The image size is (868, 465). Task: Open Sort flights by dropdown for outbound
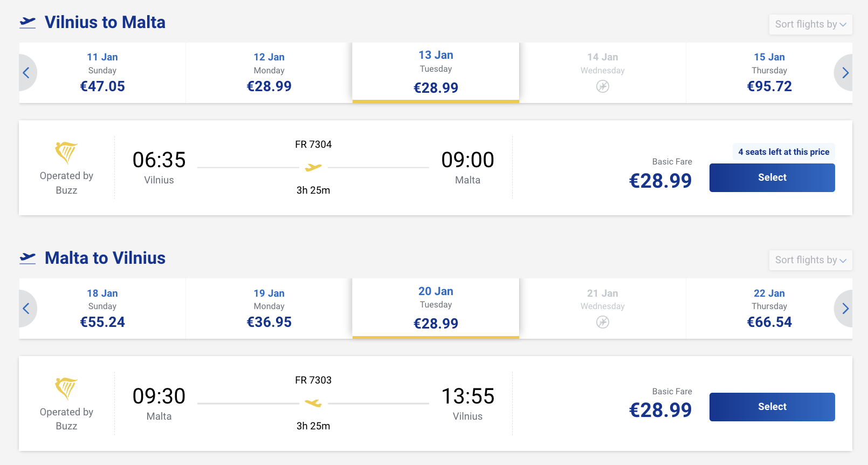[x=810, y=24]
